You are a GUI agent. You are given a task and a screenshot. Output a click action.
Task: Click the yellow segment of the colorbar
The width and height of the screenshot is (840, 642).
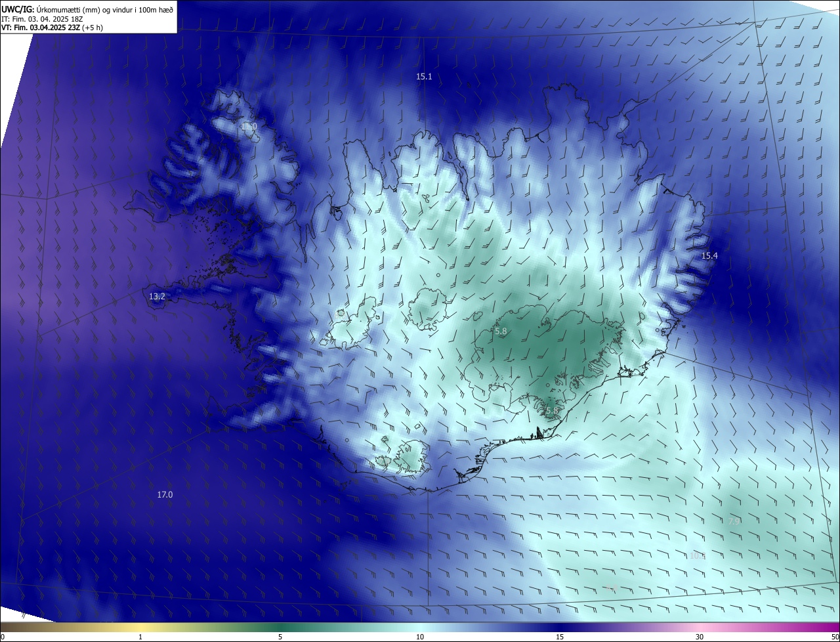click(140, 627)
